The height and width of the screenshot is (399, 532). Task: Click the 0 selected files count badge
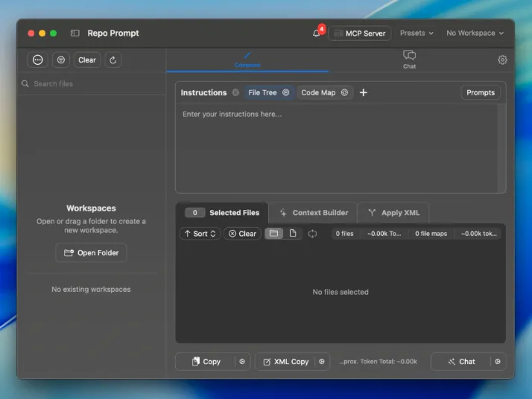[194, 213]
